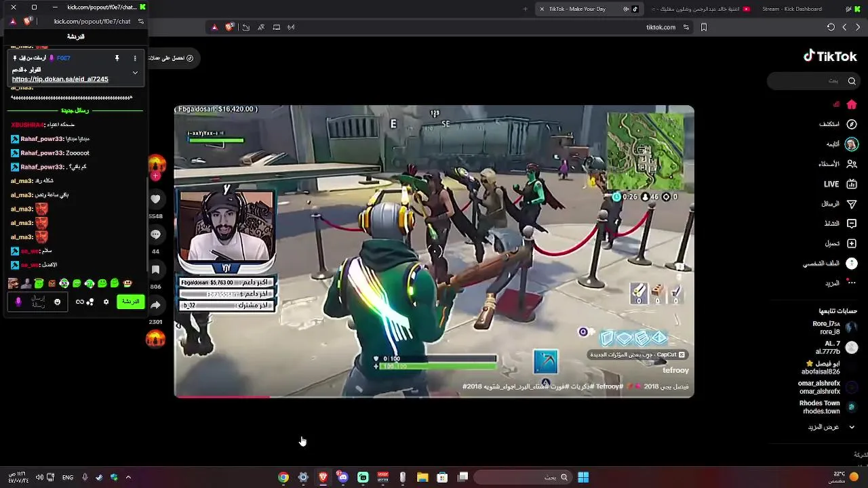Open the Messages paper-plane icon

click(x=852, y=204)
